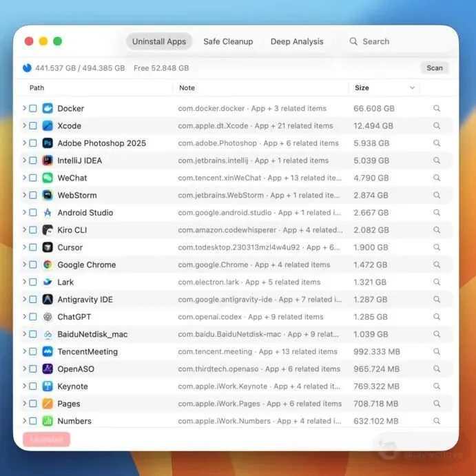Click the BaiduNetdisk_mac app icon

click(48, 334)
